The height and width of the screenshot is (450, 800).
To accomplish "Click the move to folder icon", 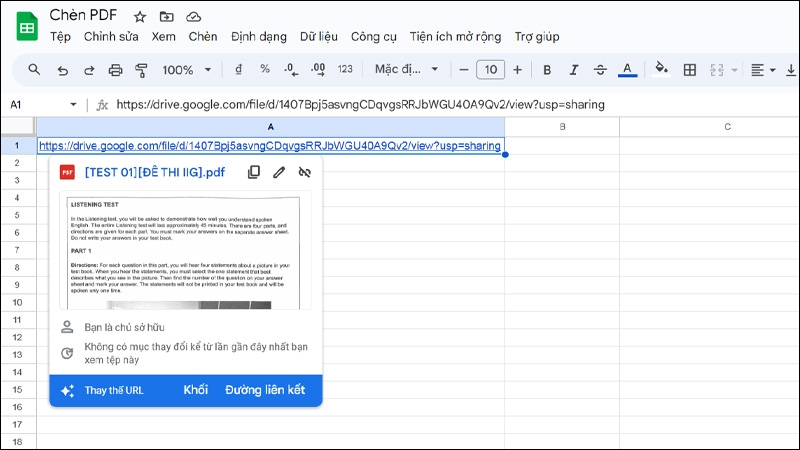I will (x=166, y=17).
